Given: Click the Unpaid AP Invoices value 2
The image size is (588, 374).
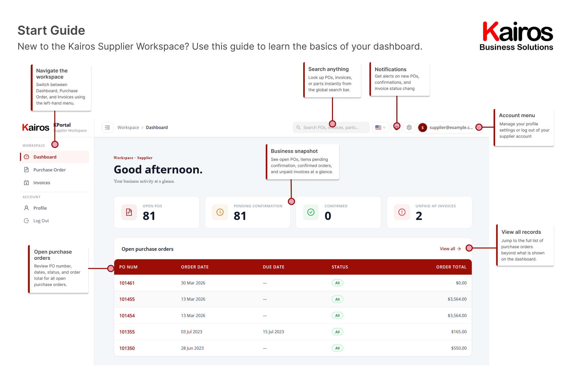Looking at the screenshot, I should pyautogui.click(x=419, y=216).
